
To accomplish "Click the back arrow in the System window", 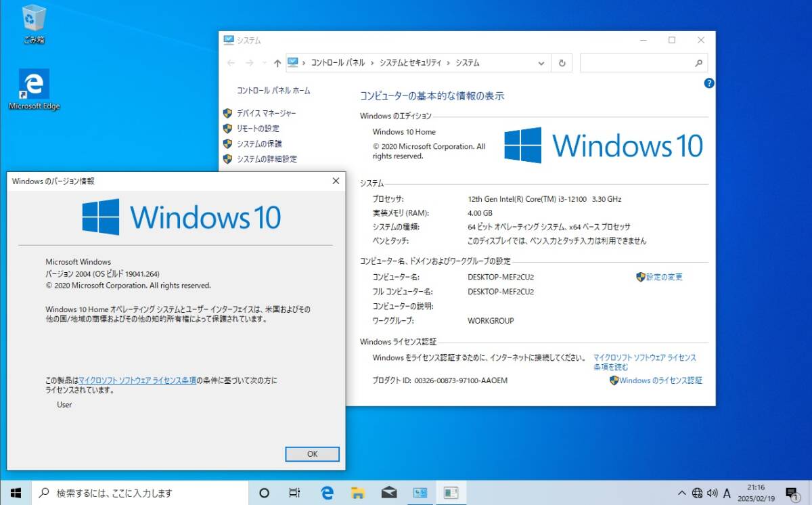I will coord(231,63).
